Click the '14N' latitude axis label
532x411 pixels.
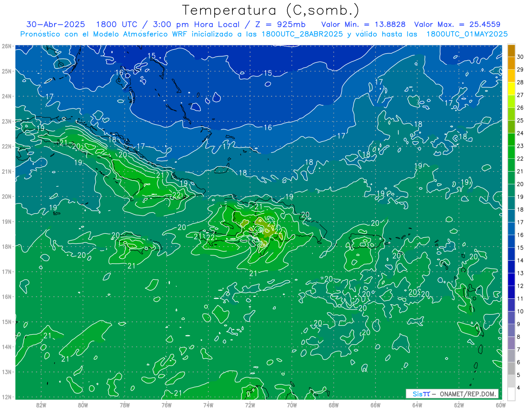point(7,347)
